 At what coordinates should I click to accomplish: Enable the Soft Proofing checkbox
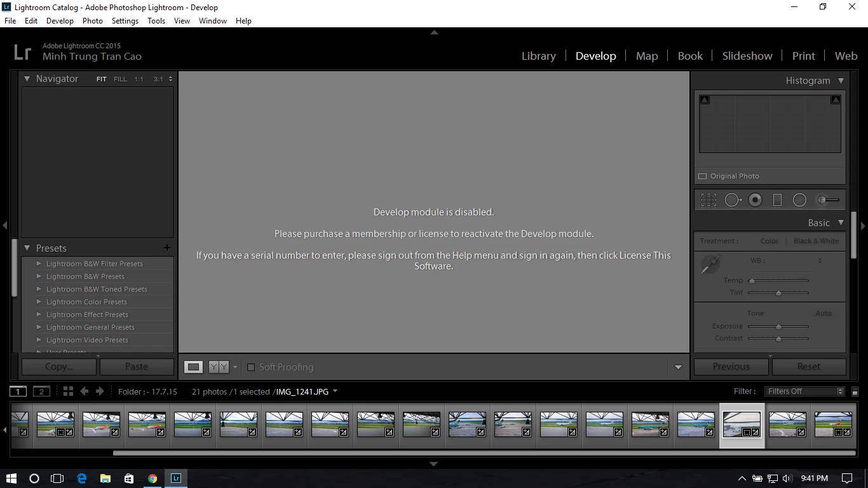pos(251,367)
